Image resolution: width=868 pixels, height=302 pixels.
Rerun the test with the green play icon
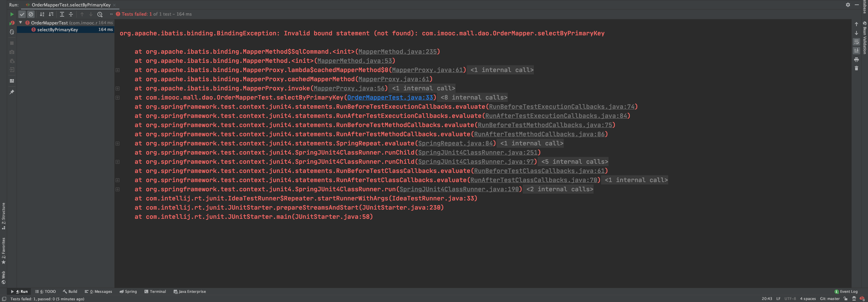[x=12, y=14]
